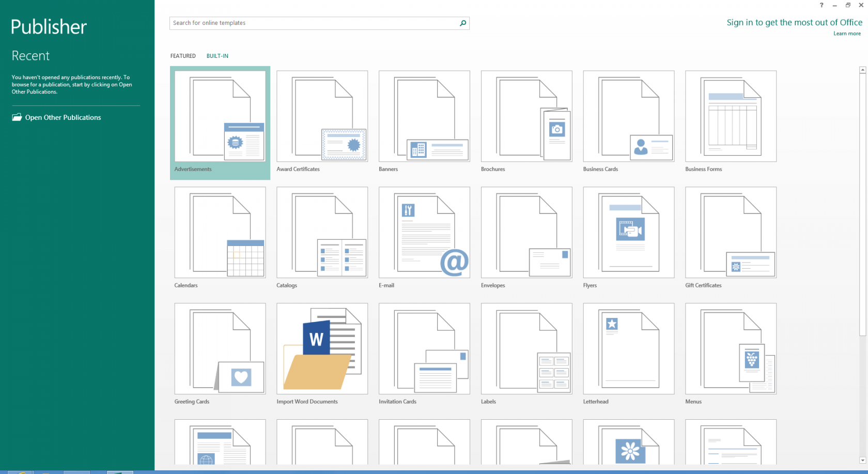
Task: Open the Help question mark icon
Action: click(822, 5)
